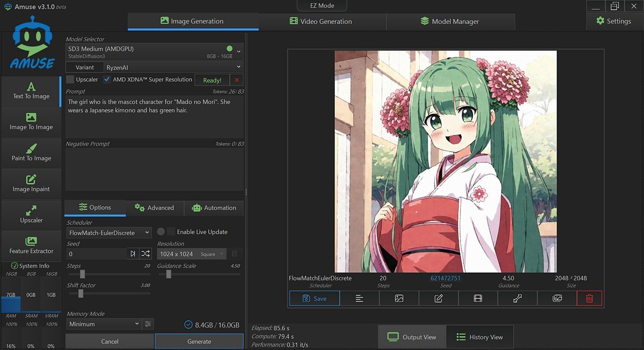644x350 pixels.
Task: Click the random seed shuffle icon
Action: [145, 254]
